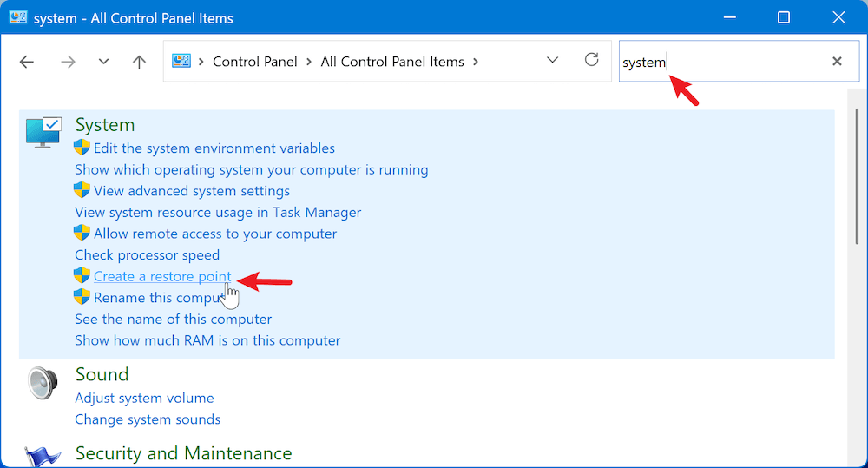Expand chevron after Control Panel breadcrumb
The width and height of the screenshot is (868, 468).
coord(309,62)
